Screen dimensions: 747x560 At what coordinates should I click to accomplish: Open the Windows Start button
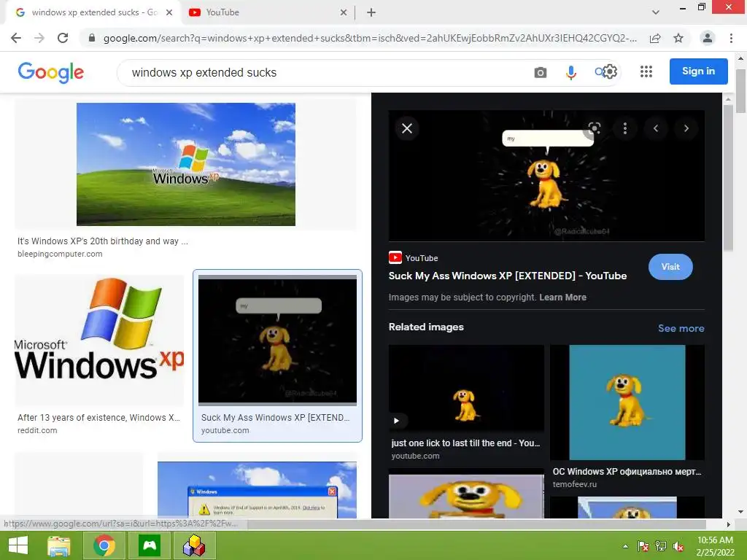pos(18,545)
